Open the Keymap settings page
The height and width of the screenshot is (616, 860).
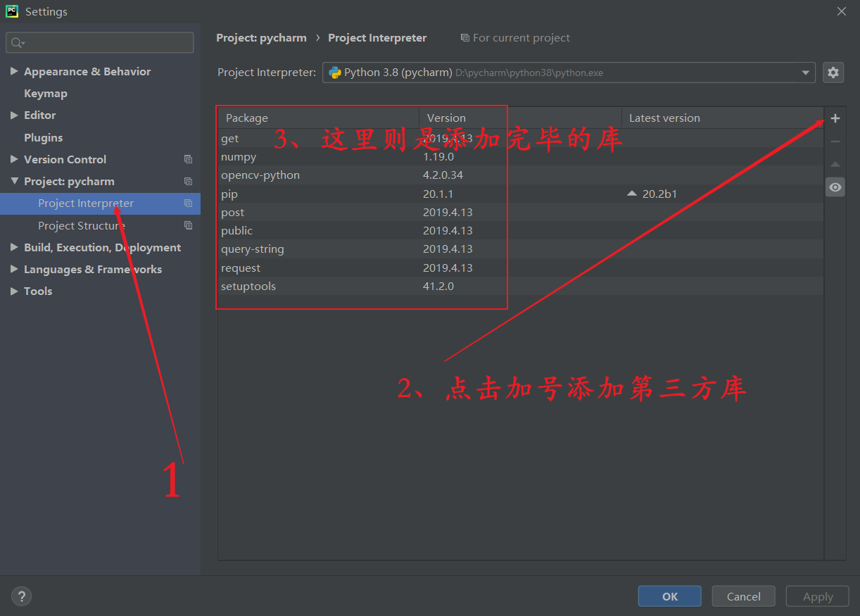pos(46,94)
